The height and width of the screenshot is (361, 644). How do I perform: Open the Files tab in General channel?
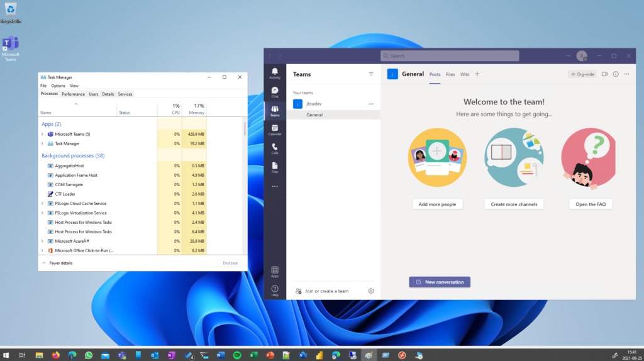coord(450,74)
